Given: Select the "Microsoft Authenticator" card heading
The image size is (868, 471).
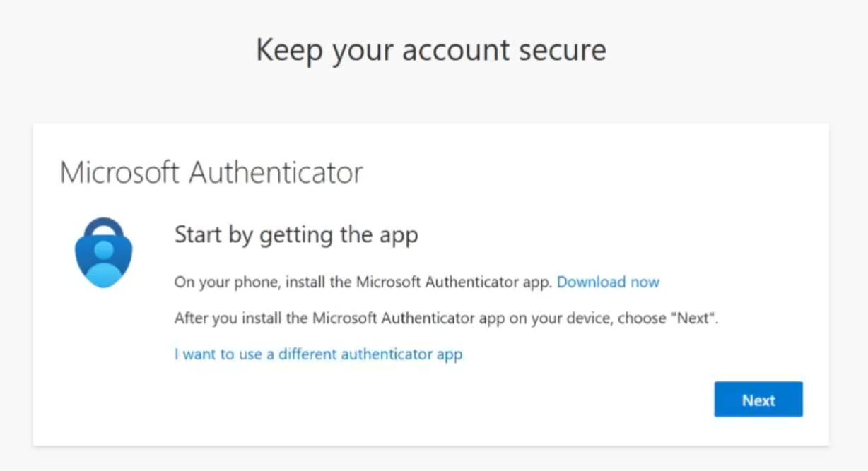Looking at the screenshot, I should (x=211, y=172).
